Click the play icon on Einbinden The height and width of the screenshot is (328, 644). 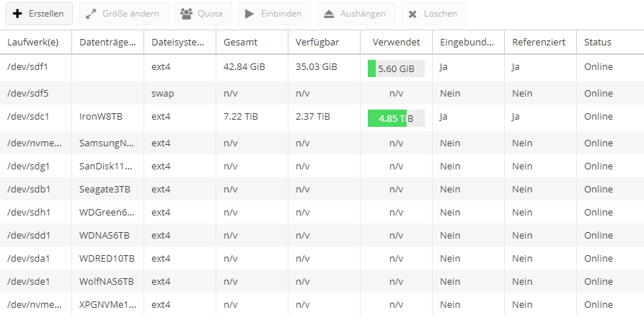click(250, 14)
